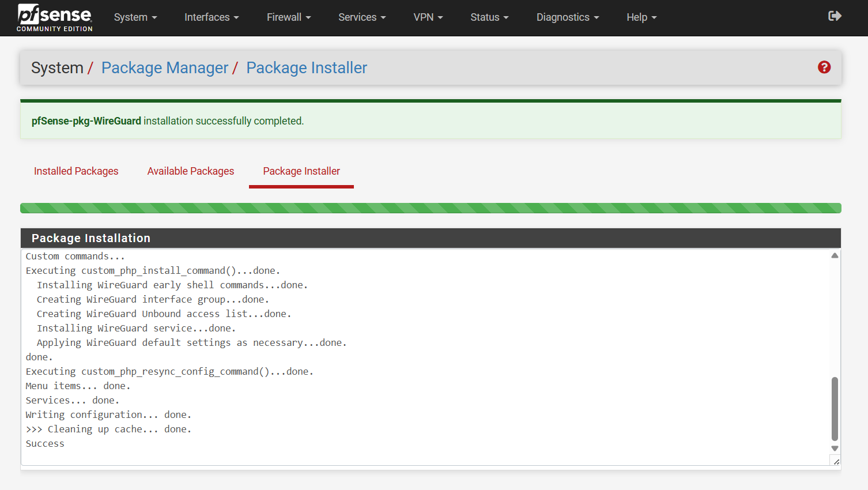Click the logout icon in navbar
The height and width of the screenshot is (490, 868).
coord(835,16)
